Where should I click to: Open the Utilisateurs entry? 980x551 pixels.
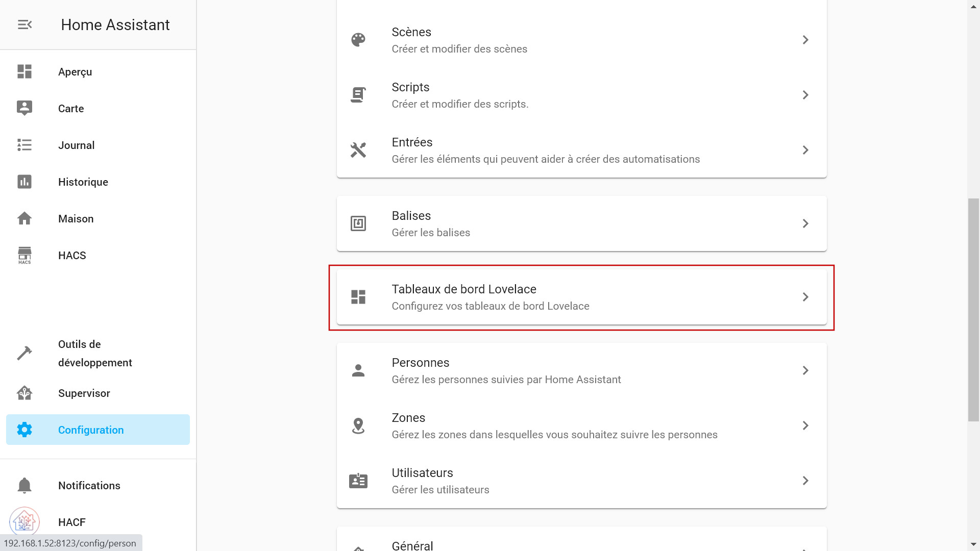click(x=582, y=481)
